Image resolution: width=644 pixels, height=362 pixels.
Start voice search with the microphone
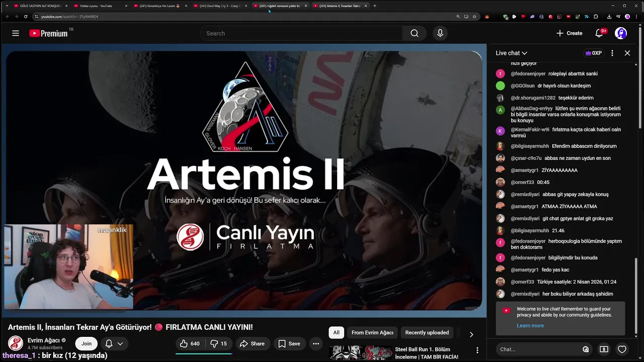click(x=440, y=33)
